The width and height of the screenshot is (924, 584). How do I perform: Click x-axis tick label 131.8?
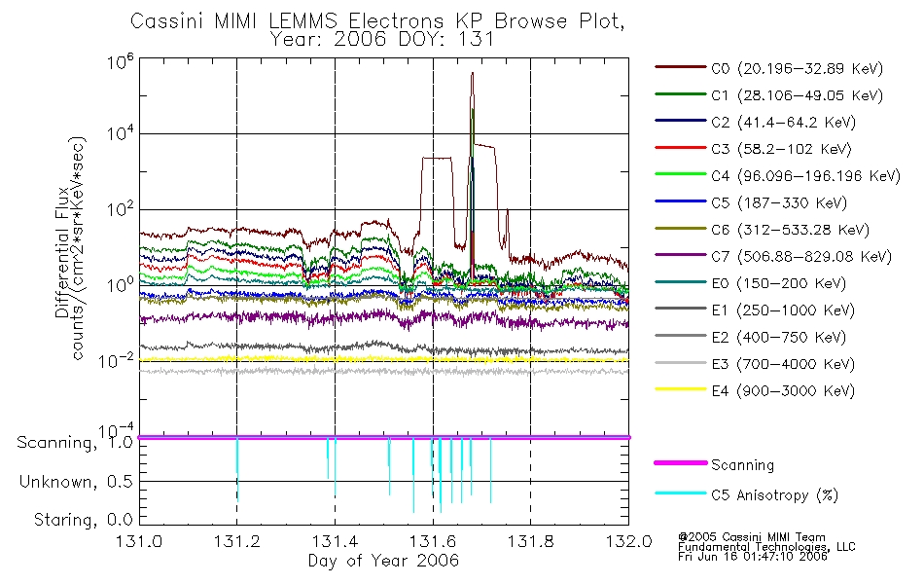[x=530, y=541]
